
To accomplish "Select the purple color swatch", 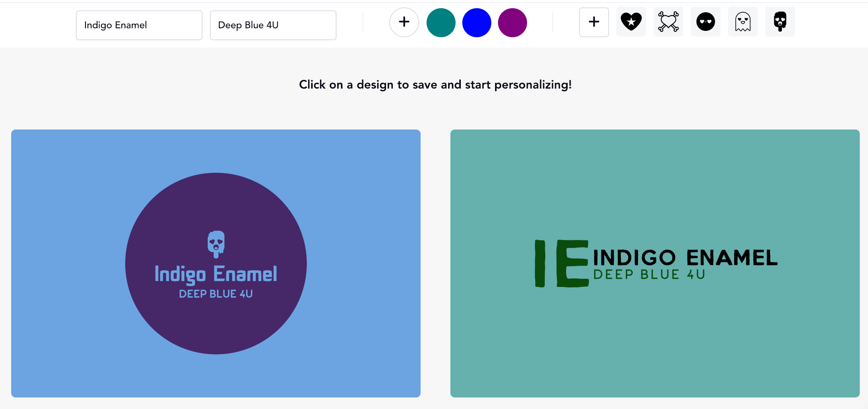I will click(x=512, y=23).
